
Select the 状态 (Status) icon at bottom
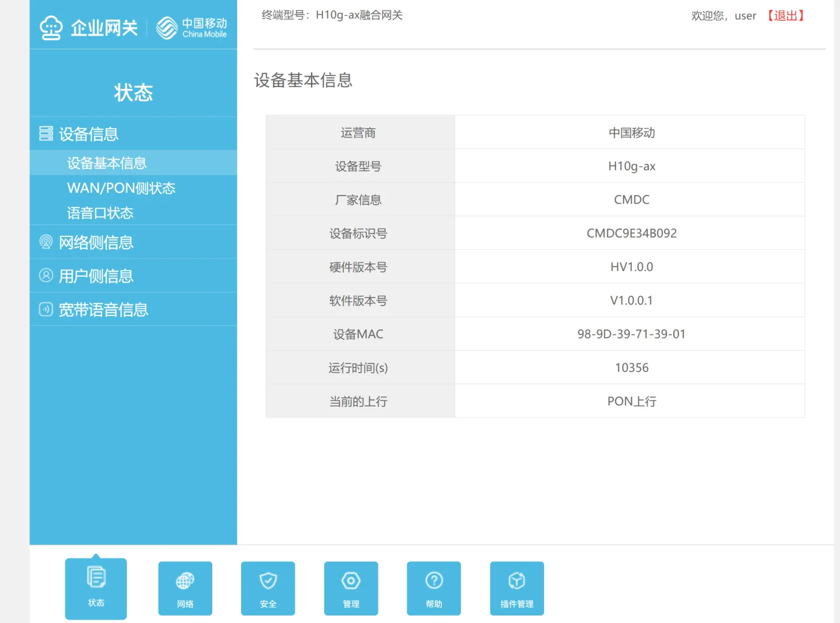pos(96,588)
